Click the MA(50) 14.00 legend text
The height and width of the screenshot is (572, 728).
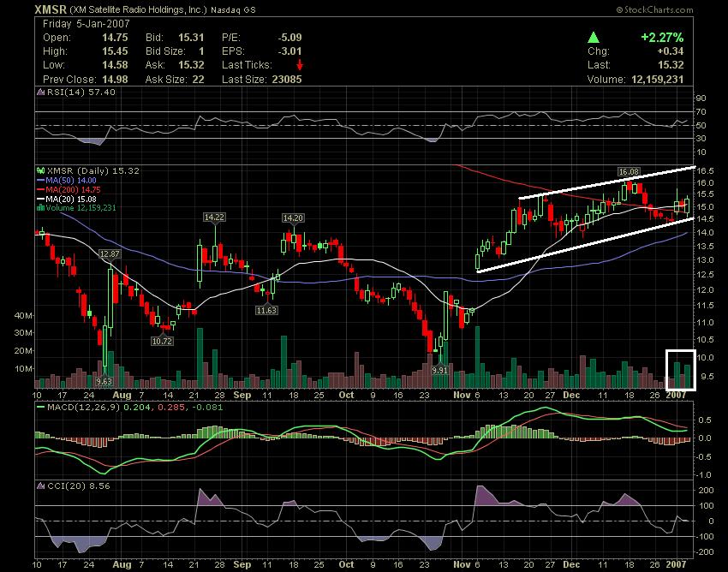pos(70,181)
